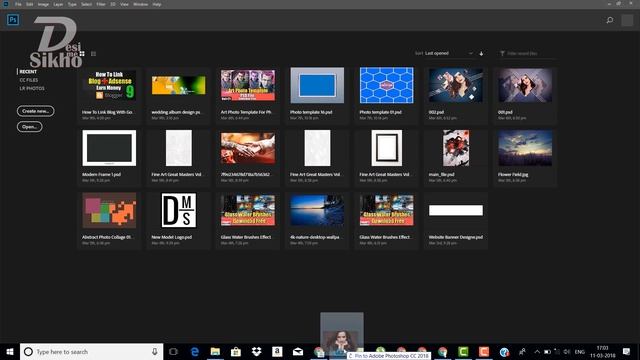Open Microsoft Store from taskbar

pos(236,351)
